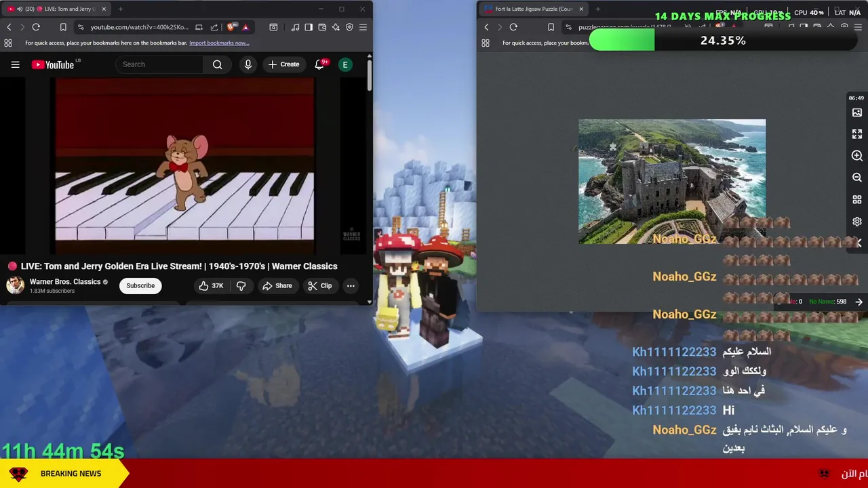The height and width of the screenshot is (488, 868).
Task: Click the 06:49 puzzle timer
Action: pos(856,98)
